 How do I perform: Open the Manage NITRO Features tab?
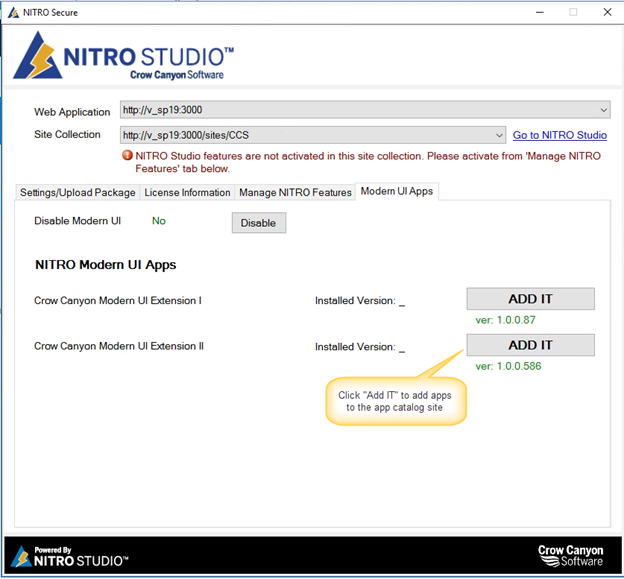[295, 193]
